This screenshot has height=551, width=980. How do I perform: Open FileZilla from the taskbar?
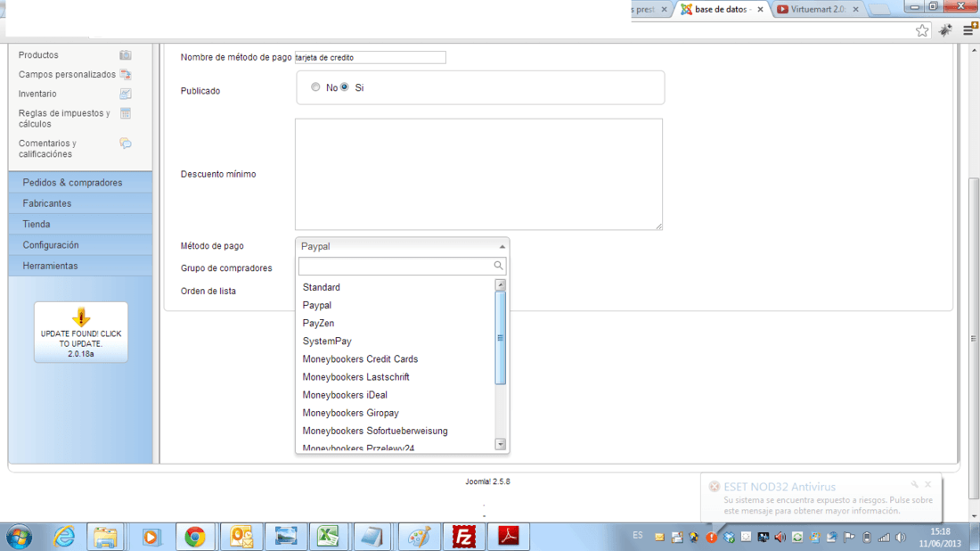click(464, 537)
